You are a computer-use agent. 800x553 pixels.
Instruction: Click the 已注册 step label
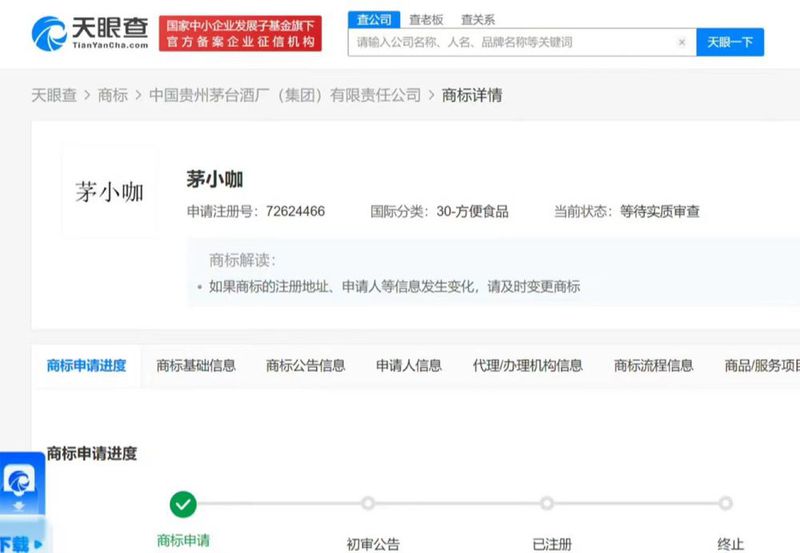pyautogui.click(x=552, y=544)
